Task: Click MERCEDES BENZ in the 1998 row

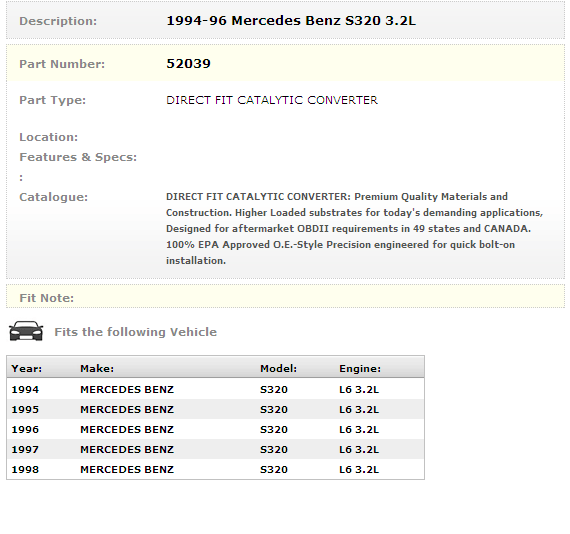Action: [x=127, y=470]
